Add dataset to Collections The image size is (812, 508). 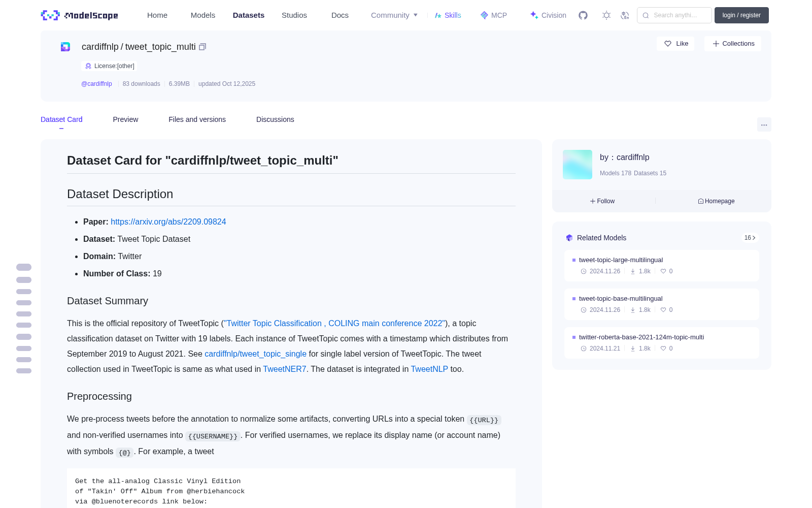(733, 44)
